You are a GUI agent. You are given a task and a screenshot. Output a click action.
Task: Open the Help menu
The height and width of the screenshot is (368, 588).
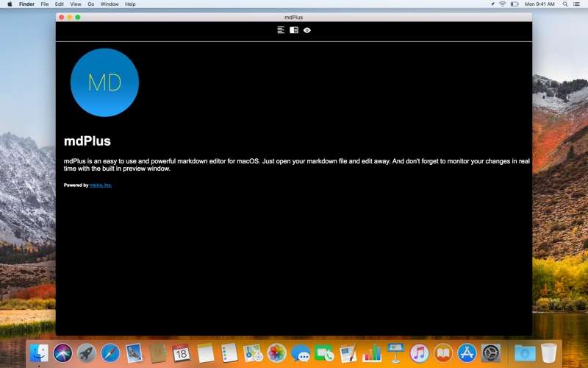[130, 4]
